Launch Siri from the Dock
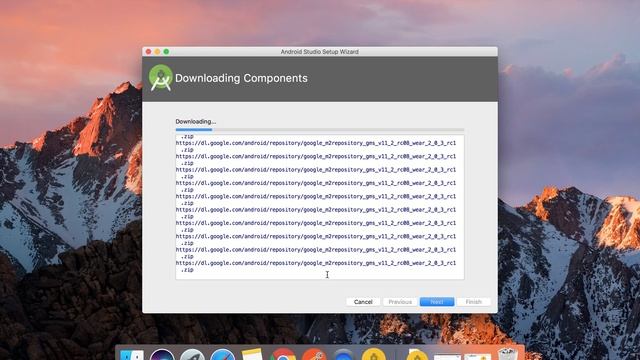The image size is (640, 360). [162, 355]
